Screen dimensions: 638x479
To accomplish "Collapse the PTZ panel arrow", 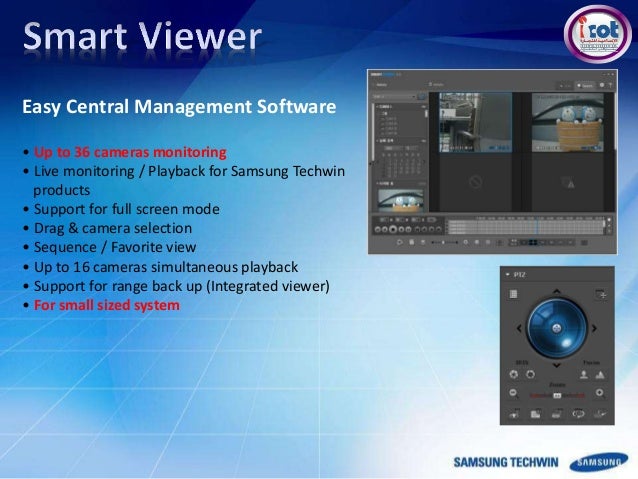I will [507, 275].
